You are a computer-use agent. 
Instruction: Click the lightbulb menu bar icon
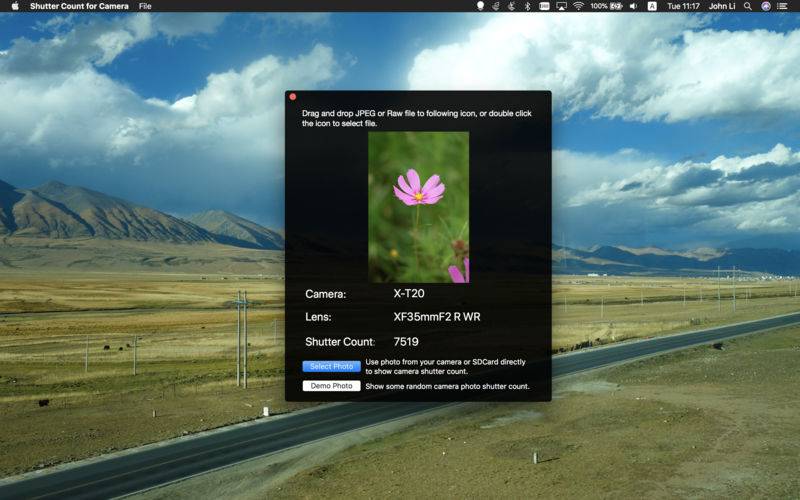[x=480, y=6]
